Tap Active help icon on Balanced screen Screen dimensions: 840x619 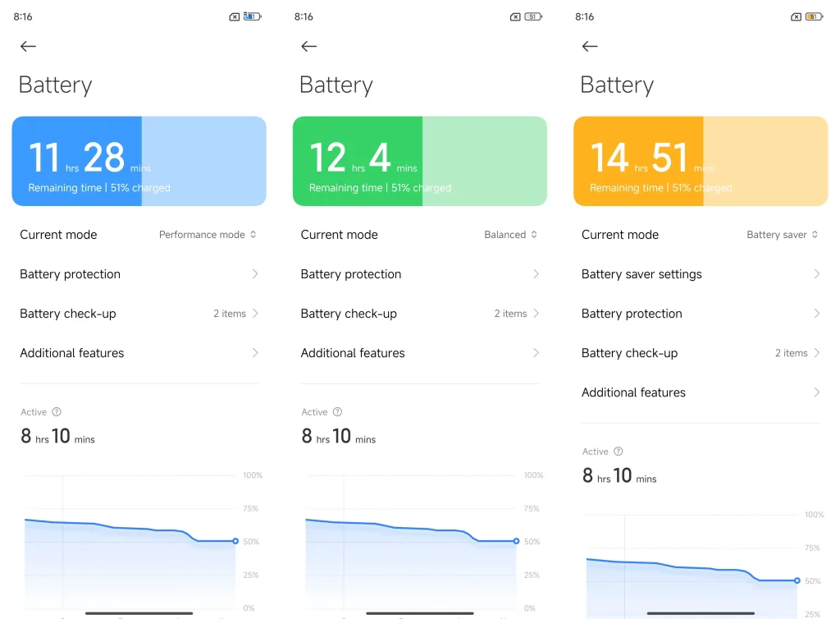[337, 411]
